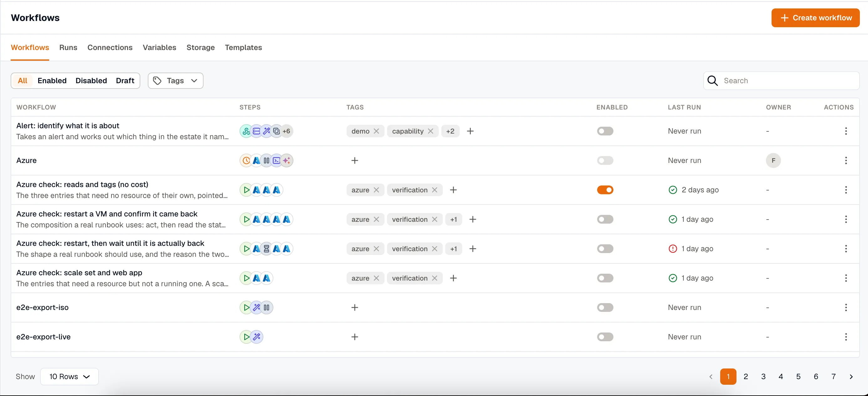
Task: Go to the next page arrow
Action: (x=851, y=377)
